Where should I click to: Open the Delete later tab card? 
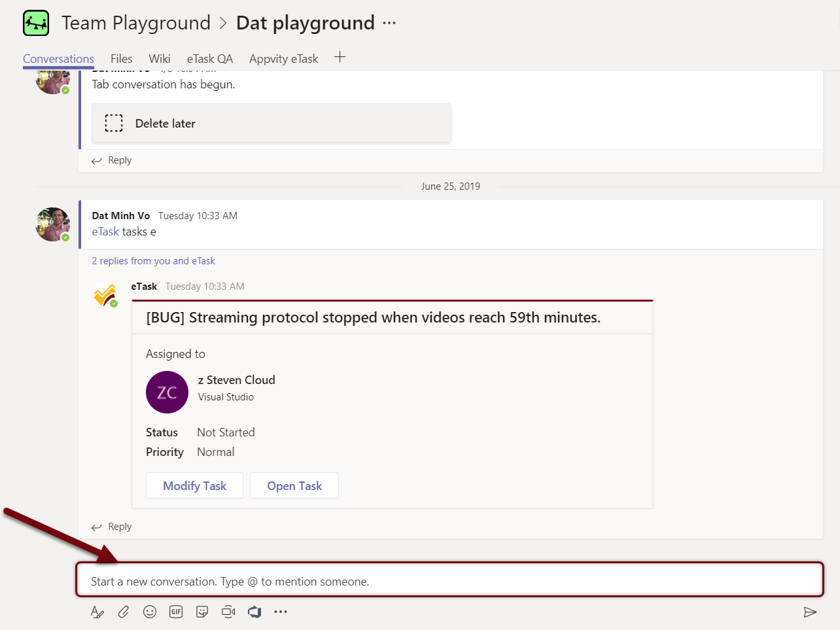coord(271,123)
